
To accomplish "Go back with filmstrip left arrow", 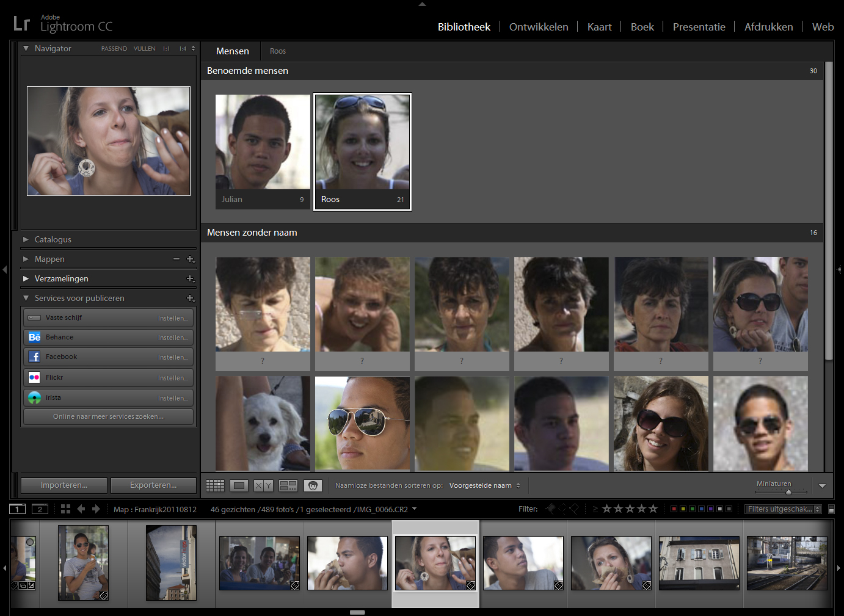I will [x=81, y=509].
